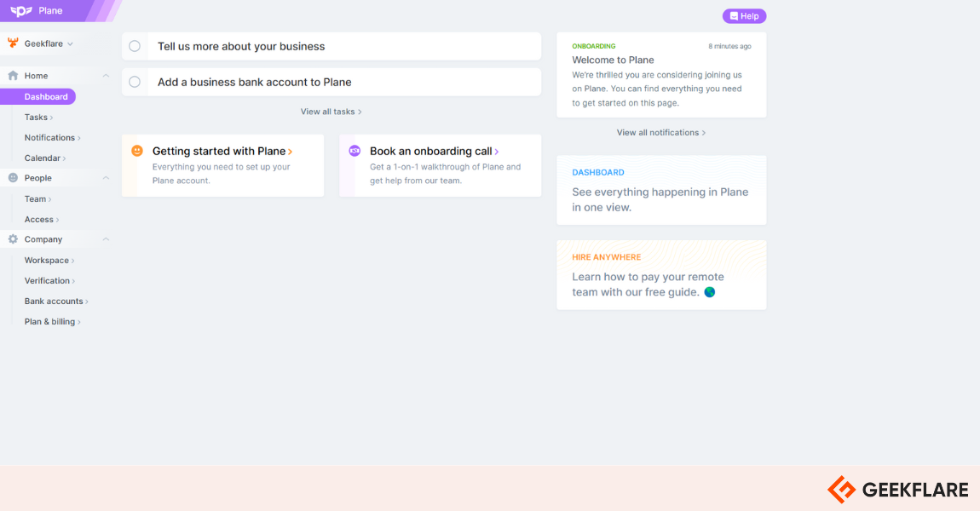The height and width of the screenshot is (511, 980).
Task: Click 'Add a business bank account to Plane'
Action: click(255, 82)
